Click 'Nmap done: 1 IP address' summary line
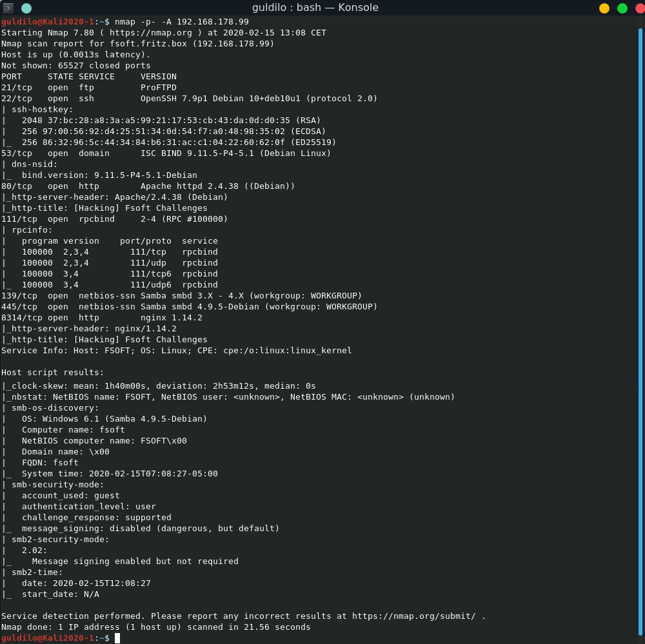This screenshot has height=644, width=645. 156,627
